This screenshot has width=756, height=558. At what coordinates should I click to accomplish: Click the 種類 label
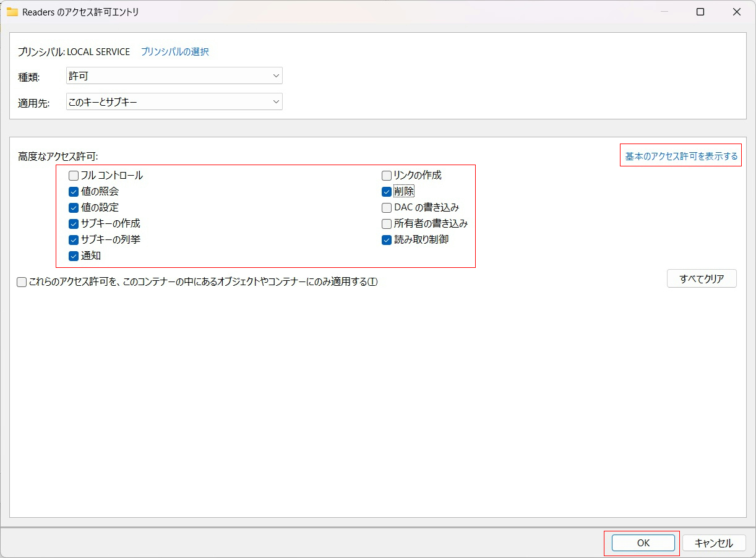(29, 77)
